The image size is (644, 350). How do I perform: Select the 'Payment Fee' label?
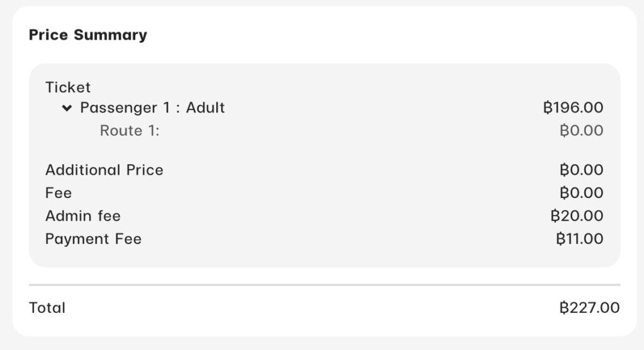pyautogui.click(x=94, y=239)
